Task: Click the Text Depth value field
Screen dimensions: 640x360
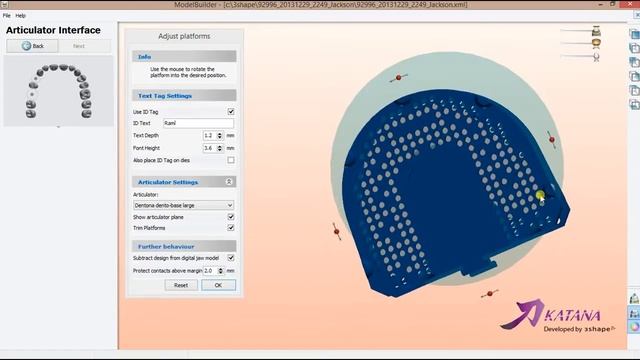Action: coord(209,135)
